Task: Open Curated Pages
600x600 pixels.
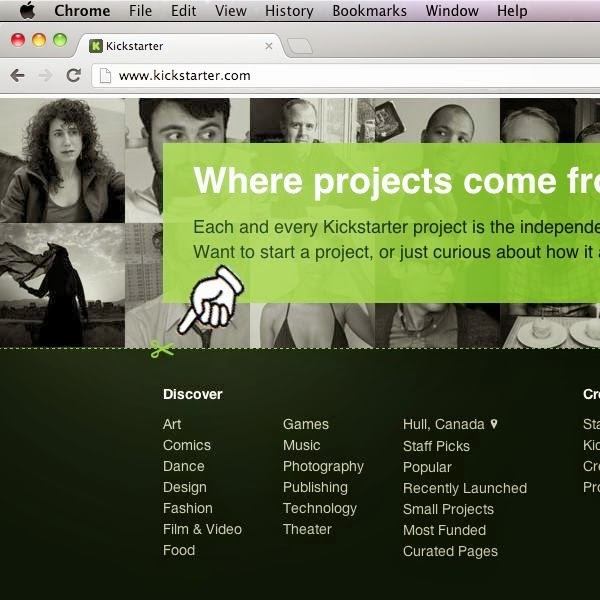Action: (x=450, y=551)
